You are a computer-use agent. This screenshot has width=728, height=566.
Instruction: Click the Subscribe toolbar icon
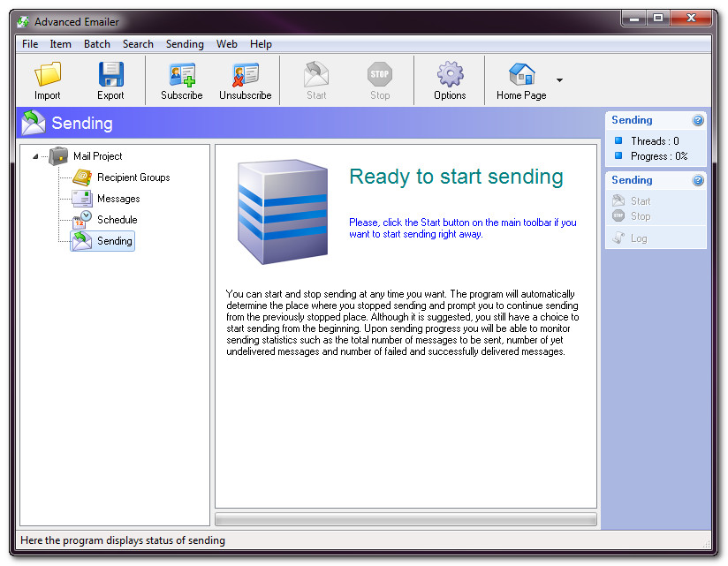click(182, 75)
